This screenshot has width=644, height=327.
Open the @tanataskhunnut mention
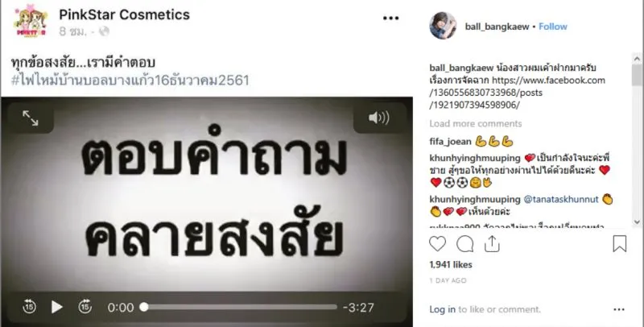(x=560, y=199)
